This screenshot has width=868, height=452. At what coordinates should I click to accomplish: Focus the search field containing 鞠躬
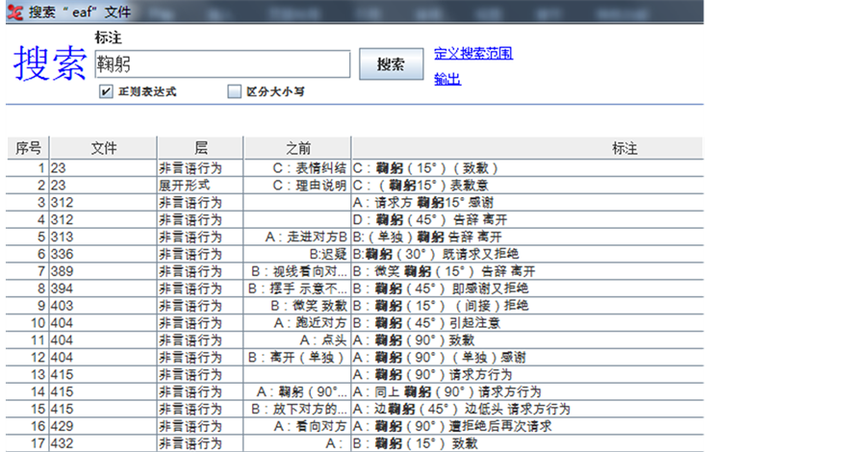(x=221, y=64)
